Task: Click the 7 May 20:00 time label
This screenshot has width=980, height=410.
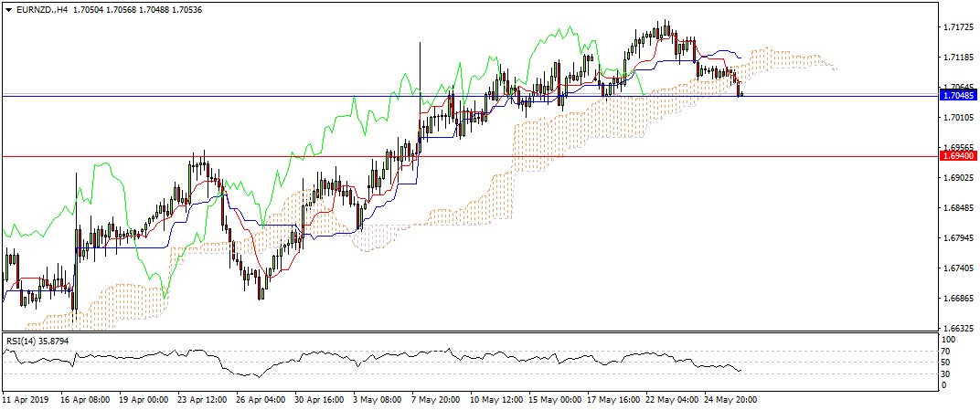Action: click(436, 399)
